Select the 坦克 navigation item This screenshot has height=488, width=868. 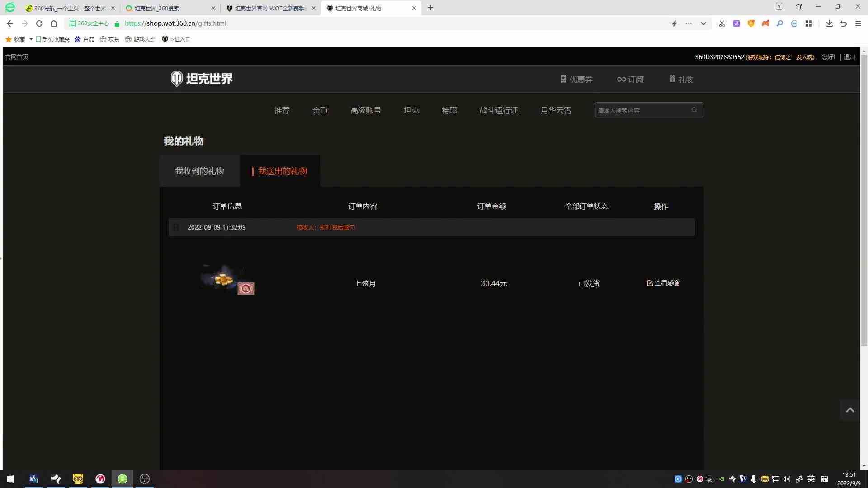point(411,110)
